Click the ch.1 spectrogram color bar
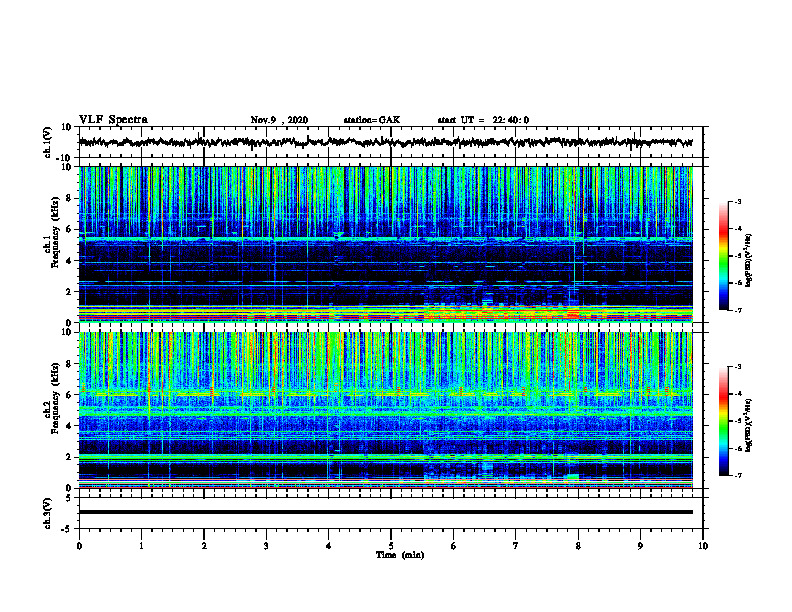 point(723,255)
